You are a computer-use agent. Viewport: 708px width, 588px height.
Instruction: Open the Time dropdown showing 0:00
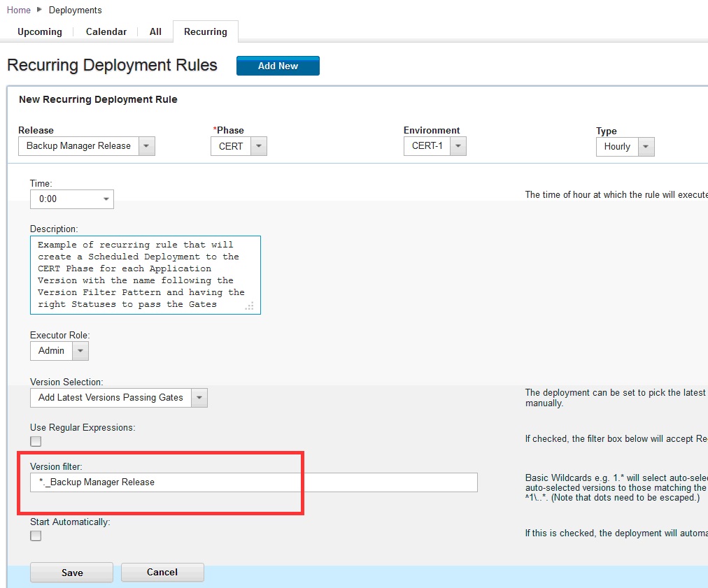coord(71,199)
